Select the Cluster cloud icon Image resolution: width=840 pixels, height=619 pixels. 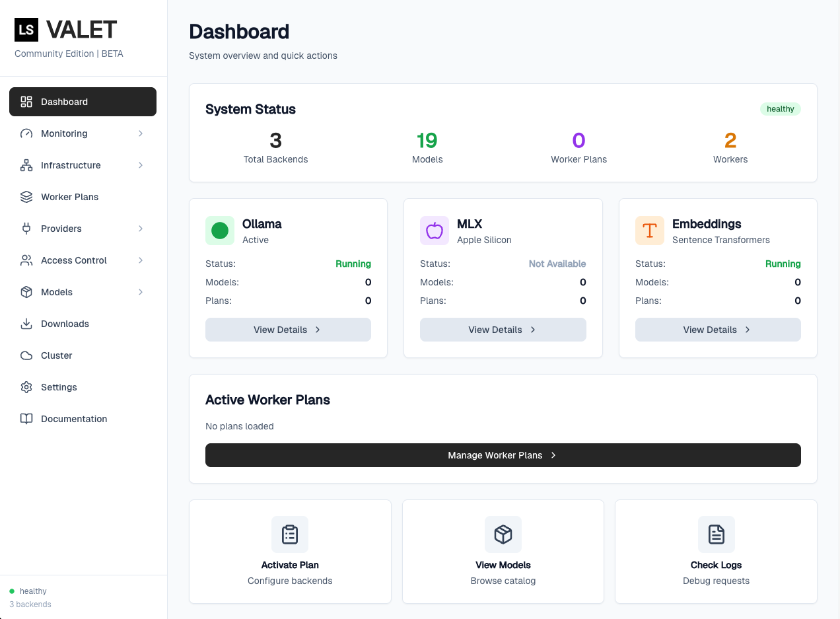(26, 355)
